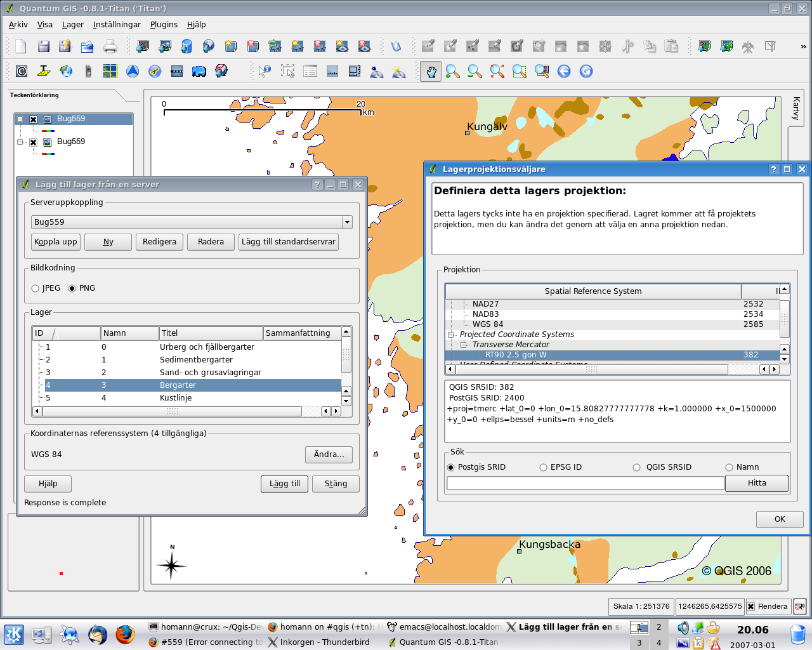812x650 pixels.
Task: Choose the QGIS SRSID search option
Action: [x=636, y=467]
